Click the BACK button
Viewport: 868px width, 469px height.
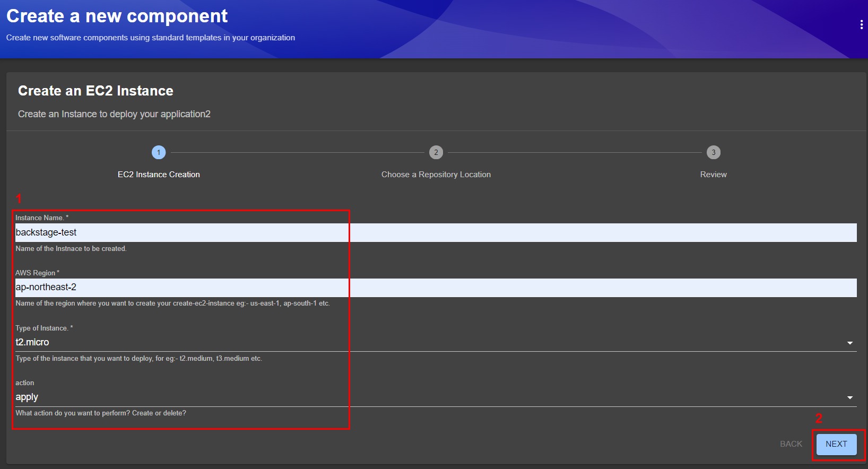point(791,444)
